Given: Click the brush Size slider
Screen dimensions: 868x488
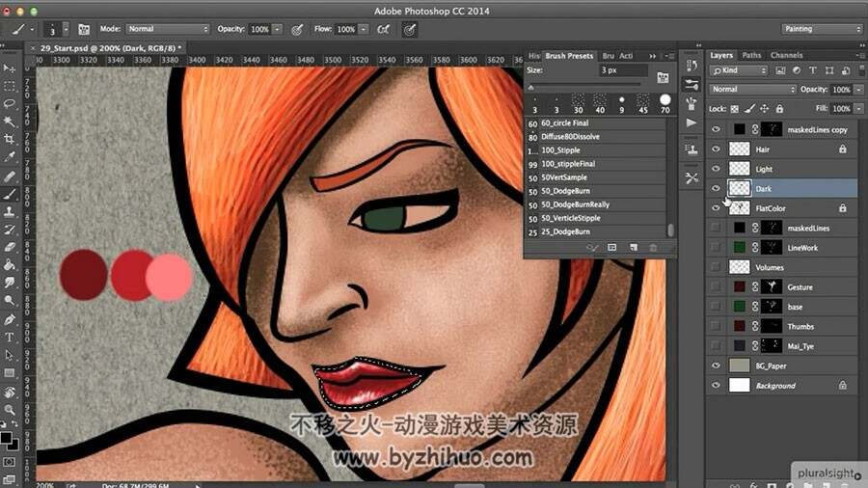Looking at the screenshot, I should click(585, 87).
